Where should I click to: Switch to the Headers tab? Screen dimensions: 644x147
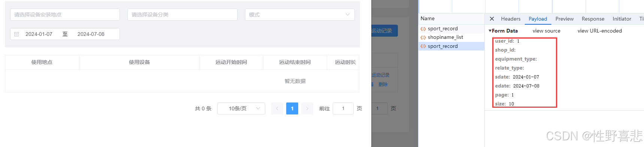[x=511, y=19]
